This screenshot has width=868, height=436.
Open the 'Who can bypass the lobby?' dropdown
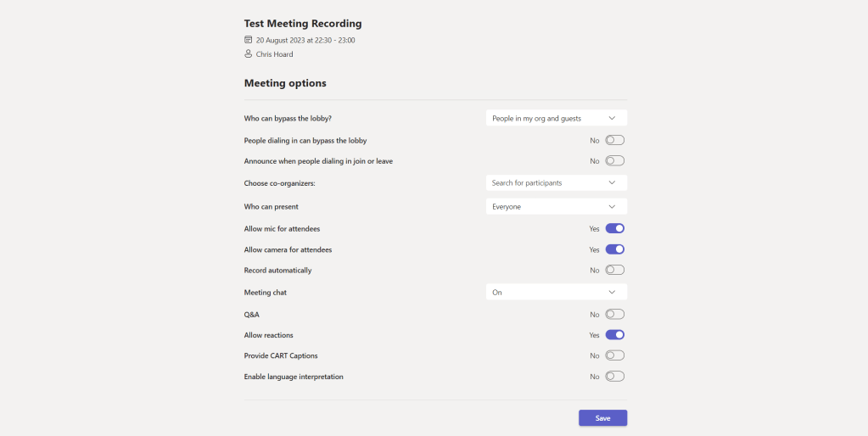point(556,119)
